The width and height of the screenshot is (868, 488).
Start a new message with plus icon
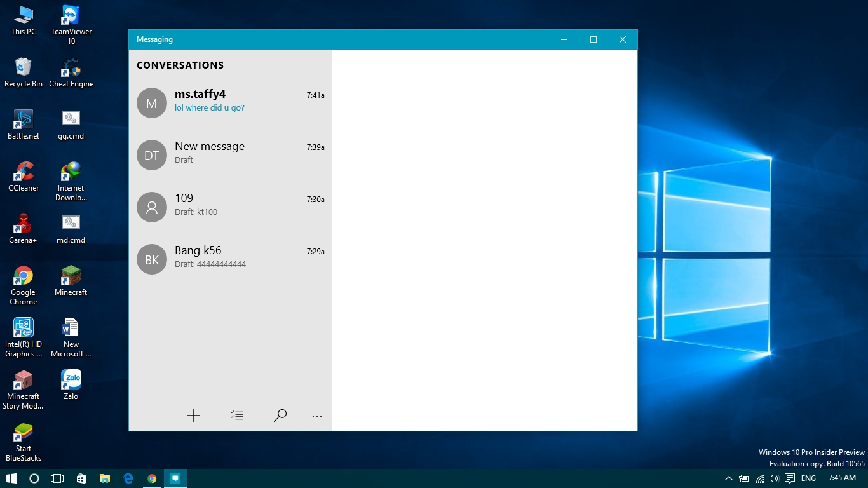tap(194, 416)
